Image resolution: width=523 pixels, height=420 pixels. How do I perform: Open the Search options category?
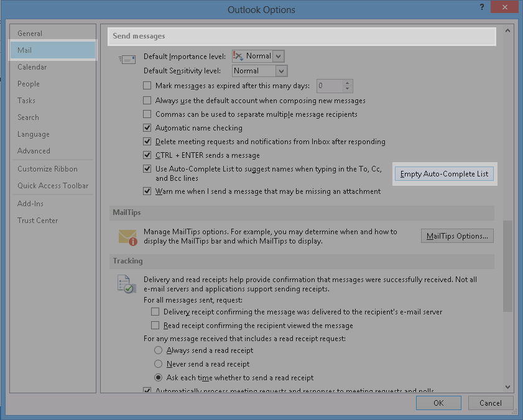[x=53, y=117]
